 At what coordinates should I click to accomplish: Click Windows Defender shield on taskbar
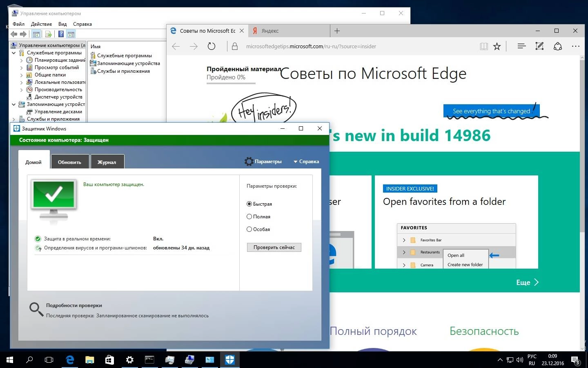click(229, 360)
